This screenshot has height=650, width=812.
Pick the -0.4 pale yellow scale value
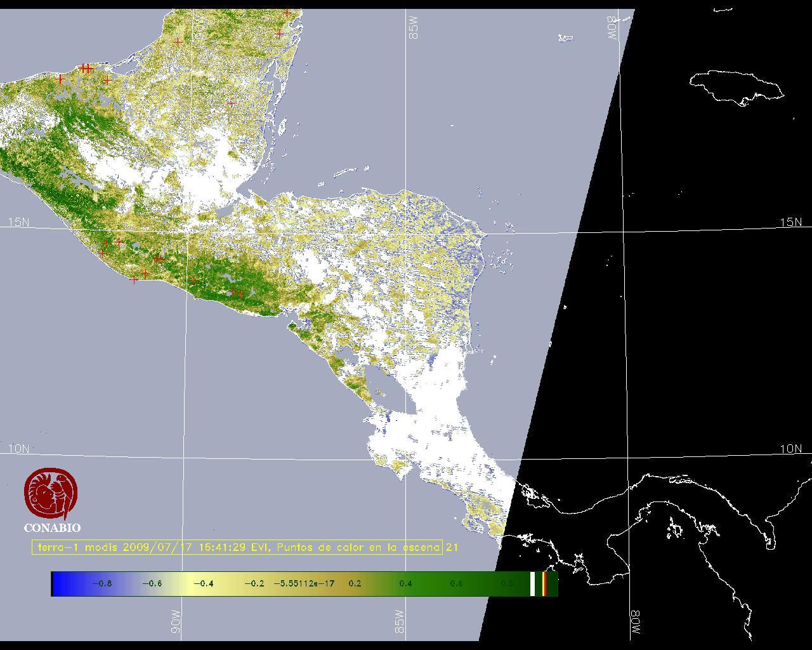click(x=203, y=583)
